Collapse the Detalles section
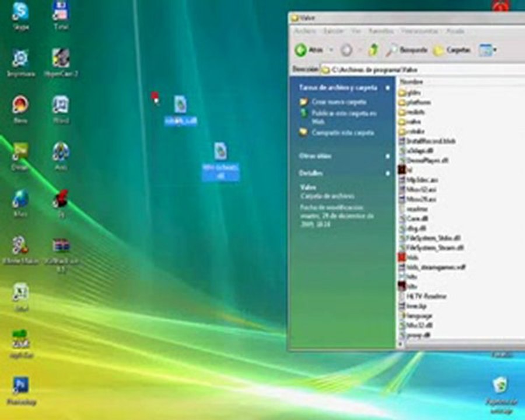 click(387, 173)
